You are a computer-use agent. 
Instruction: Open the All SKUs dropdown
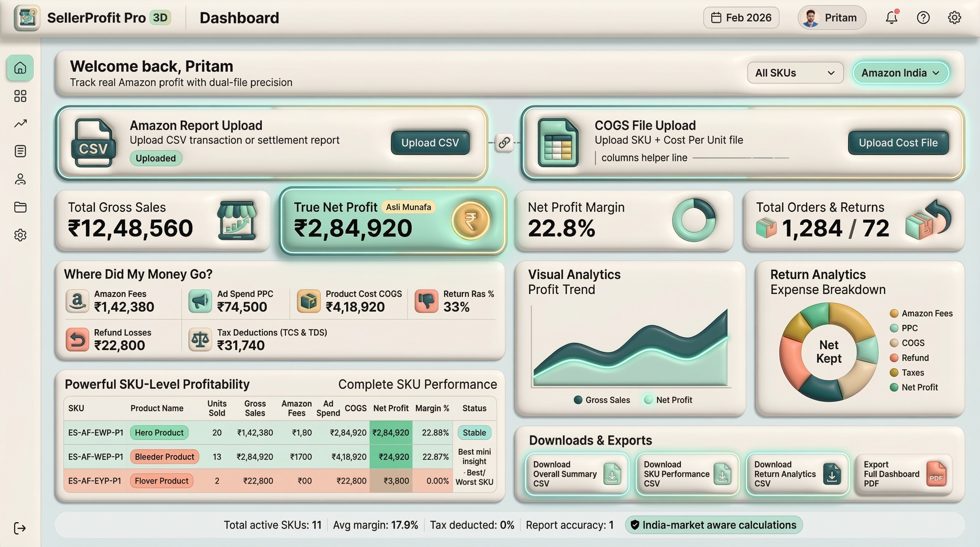pyautogui.click(x=795, y=73)
